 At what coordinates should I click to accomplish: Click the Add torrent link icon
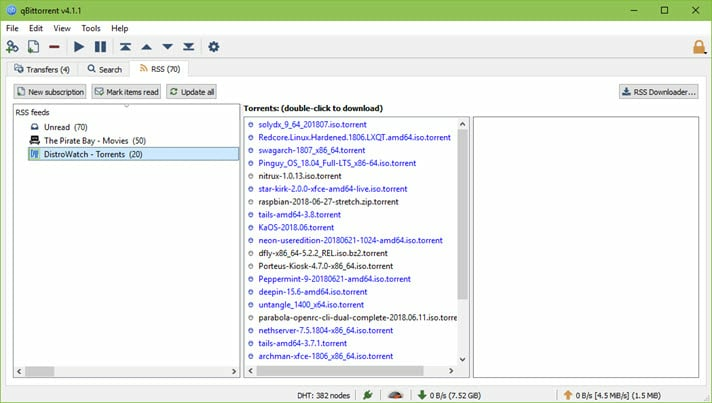(x=12, y=47)
